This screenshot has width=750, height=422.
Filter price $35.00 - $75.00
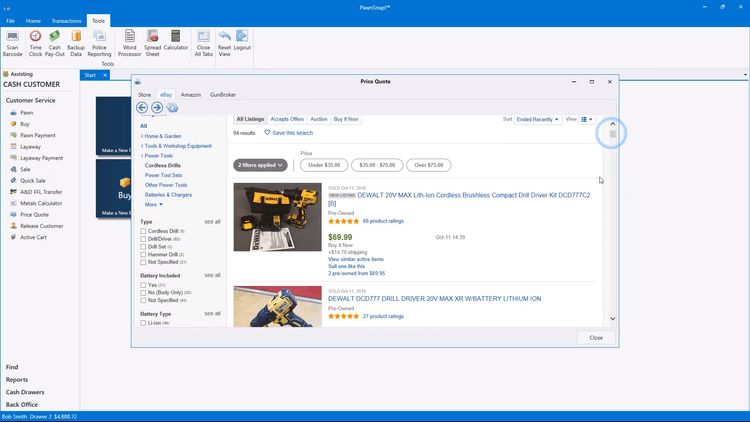[x=377, y=165]
